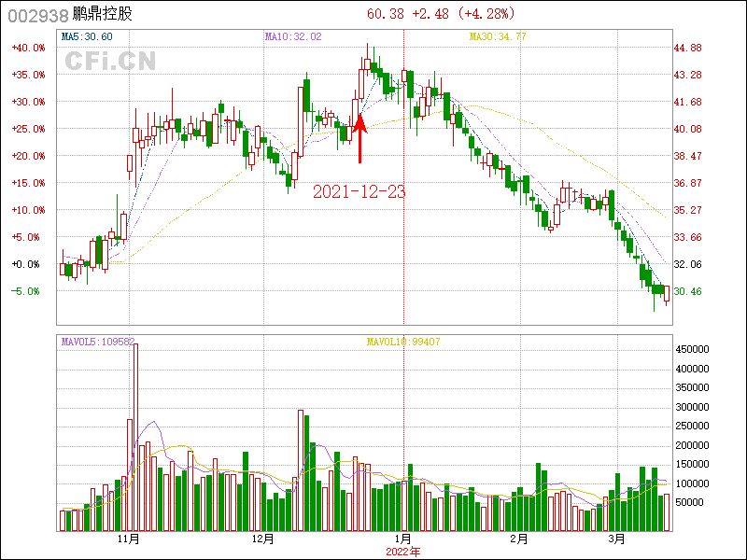The height and width of the screenshot is (560, 747).
Task: Click the +40.0% percentage axis label
Action: pyautogui.click(x=27, y=48)
